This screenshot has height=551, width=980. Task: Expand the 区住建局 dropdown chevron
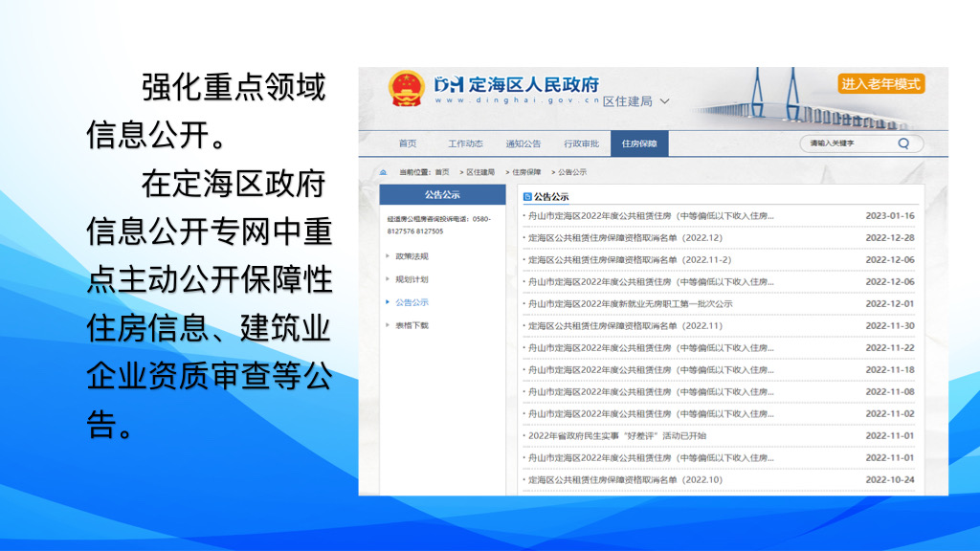(665, 101)
